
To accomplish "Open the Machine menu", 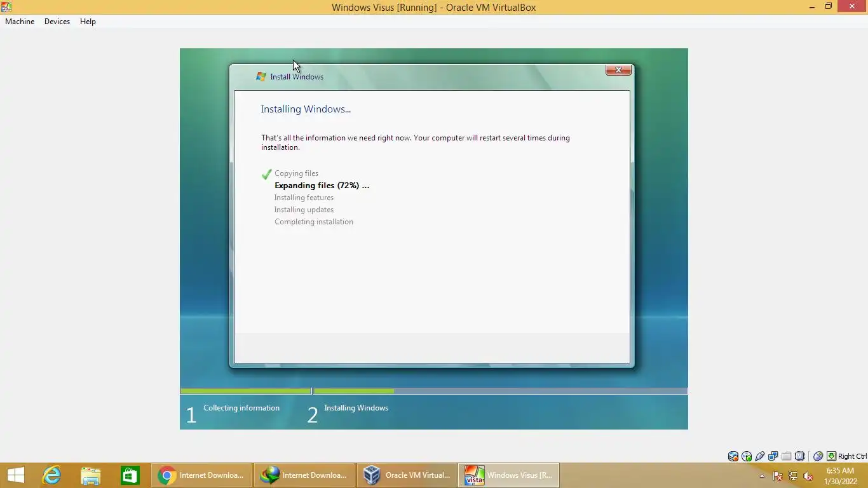I will click(x=20, y=22).
